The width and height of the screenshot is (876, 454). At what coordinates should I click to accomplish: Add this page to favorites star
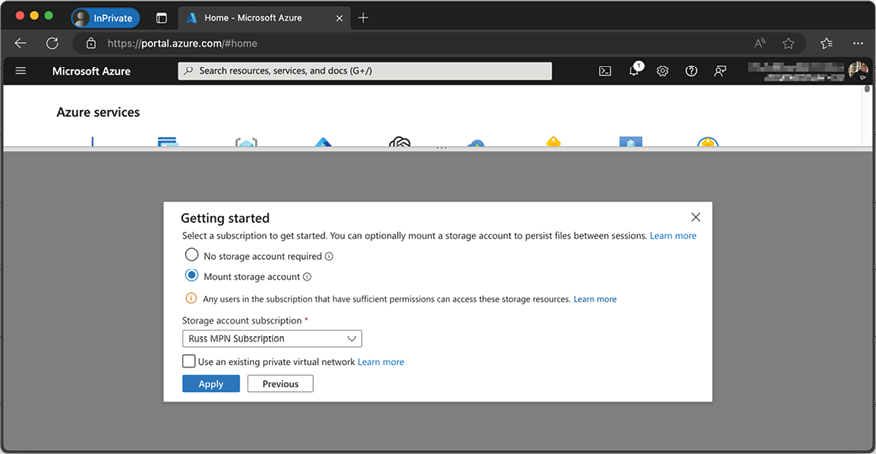point(788,43)
